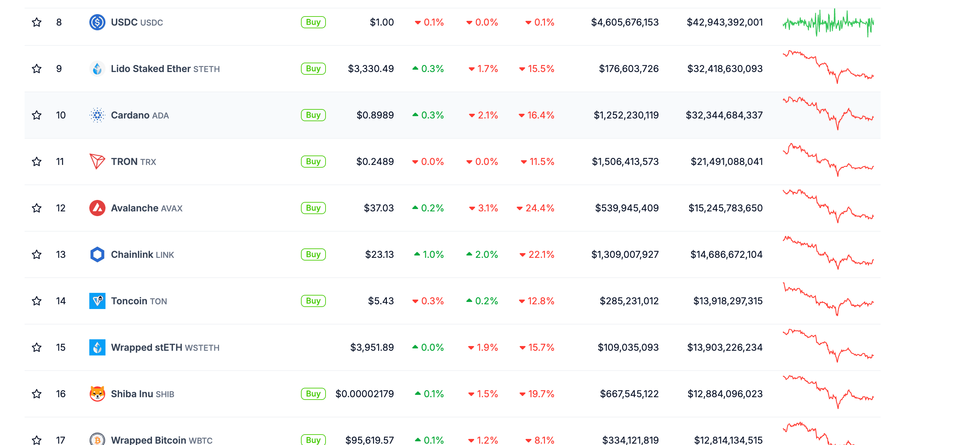This screenshot has width=980, height=445.
Task: Click the Buy button for Shiba Inu
Action: click(x=313, y=394)
